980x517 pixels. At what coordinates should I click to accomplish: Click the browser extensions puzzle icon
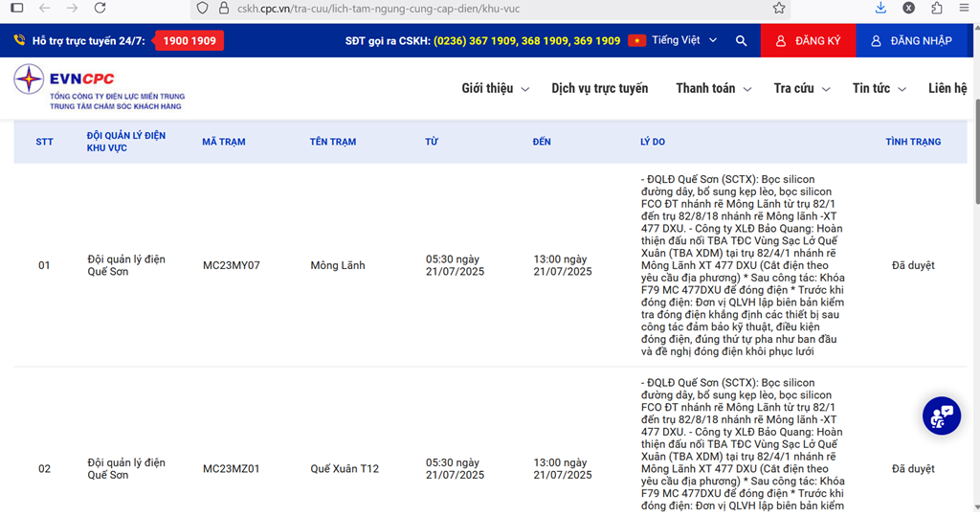pyautogui.click(x=937, y=8)
